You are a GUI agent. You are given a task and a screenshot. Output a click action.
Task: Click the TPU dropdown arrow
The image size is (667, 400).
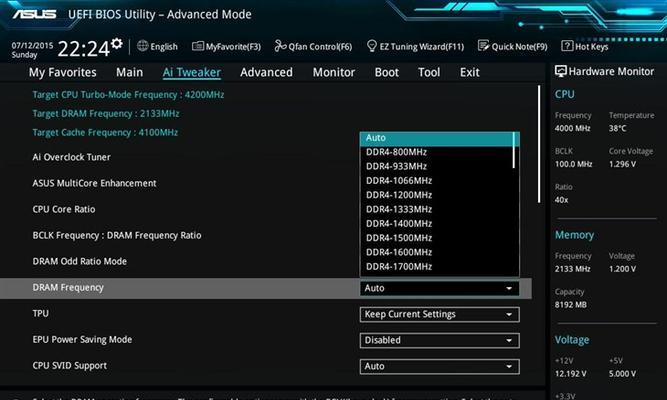point(509,314)
